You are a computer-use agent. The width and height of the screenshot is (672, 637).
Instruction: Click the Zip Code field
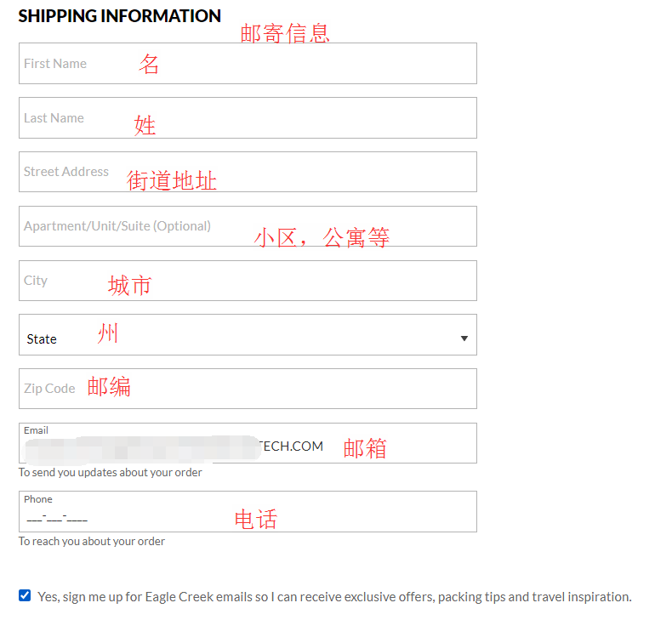[247, 389]
